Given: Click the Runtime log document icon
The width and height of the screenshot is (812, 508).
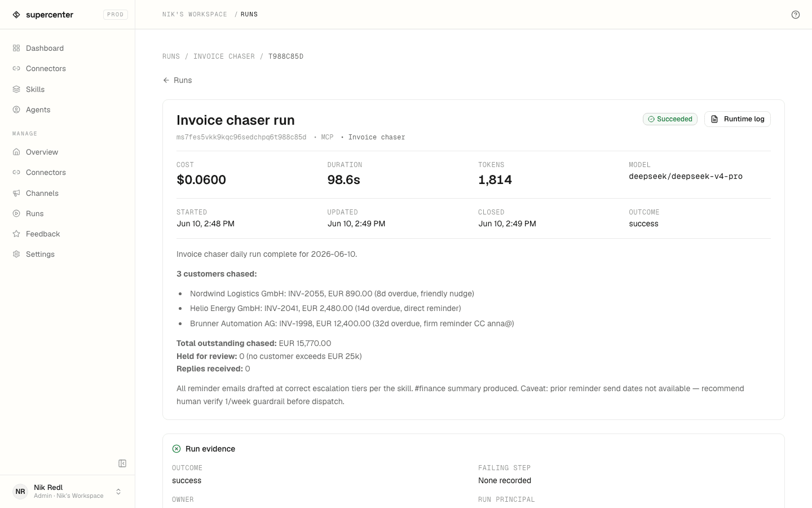Looking at the screenshot, I should pyautogui.click(x=714, y=119).
